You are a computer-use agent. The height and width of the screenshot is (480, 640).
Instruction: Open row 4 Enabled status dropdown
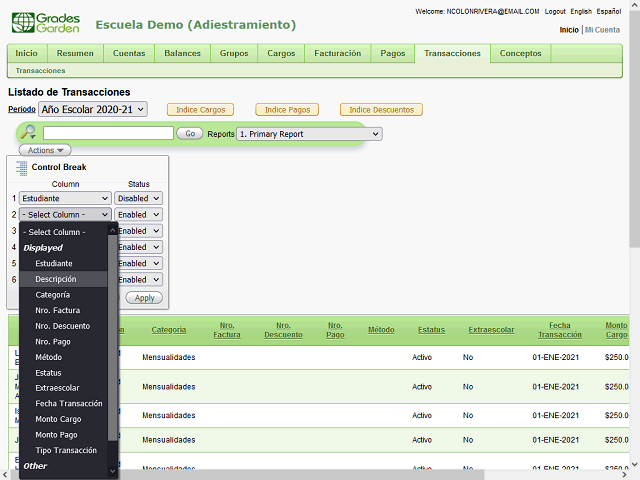coord(140,247)
